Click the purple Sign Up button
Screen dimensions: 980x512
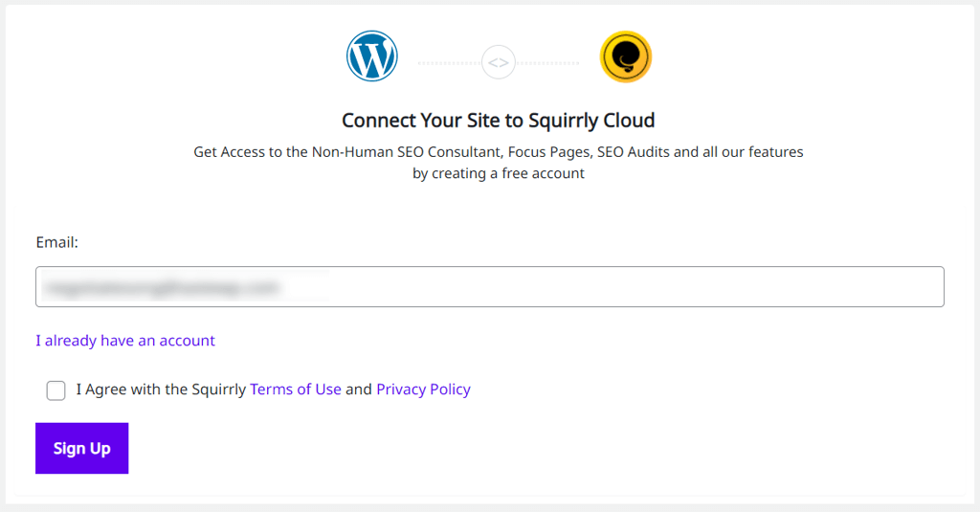tap(82, 448)
